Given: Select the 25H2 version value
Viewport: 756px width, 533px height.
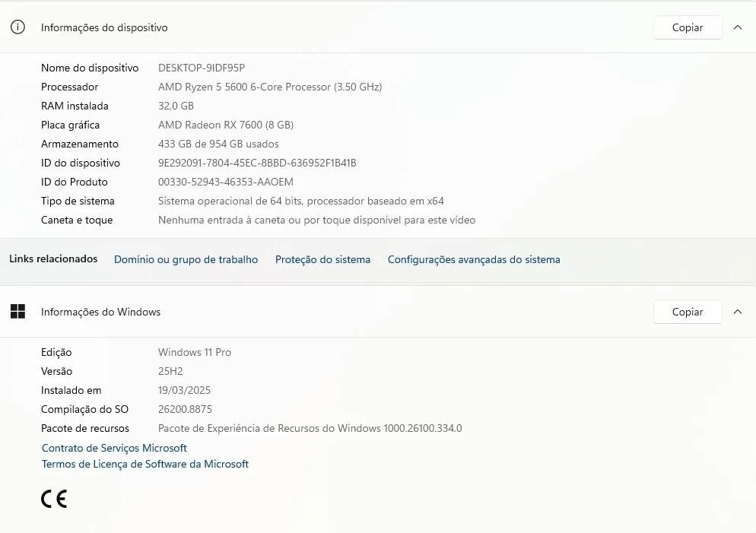Looking at the screenshot, I should click(x=170, y=371).
